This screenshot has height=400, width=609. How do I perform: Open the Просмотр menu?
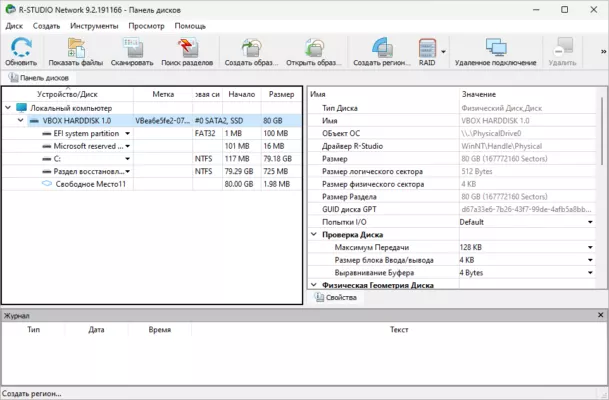click(146, 26)
